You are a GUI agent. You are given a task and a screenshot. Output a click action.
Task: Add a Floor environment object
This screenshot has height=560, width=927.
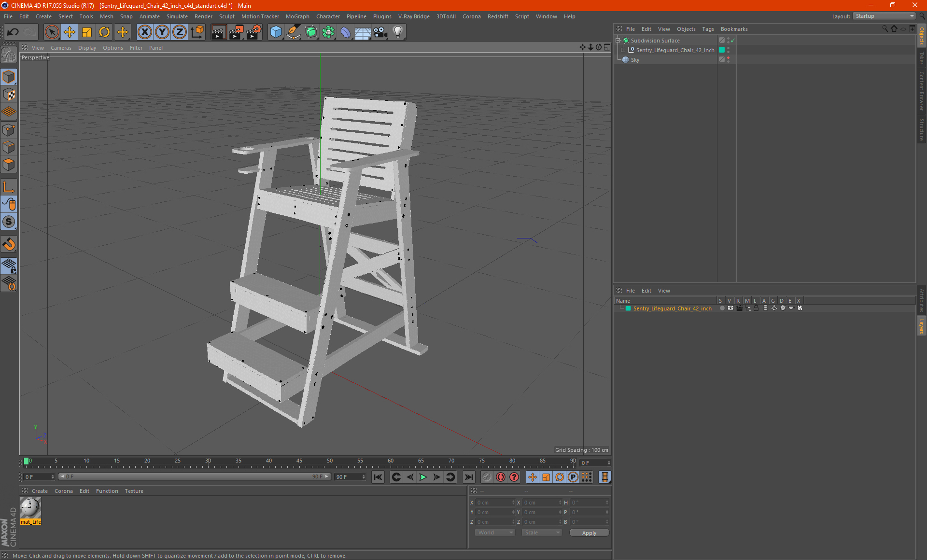(363, 32)
